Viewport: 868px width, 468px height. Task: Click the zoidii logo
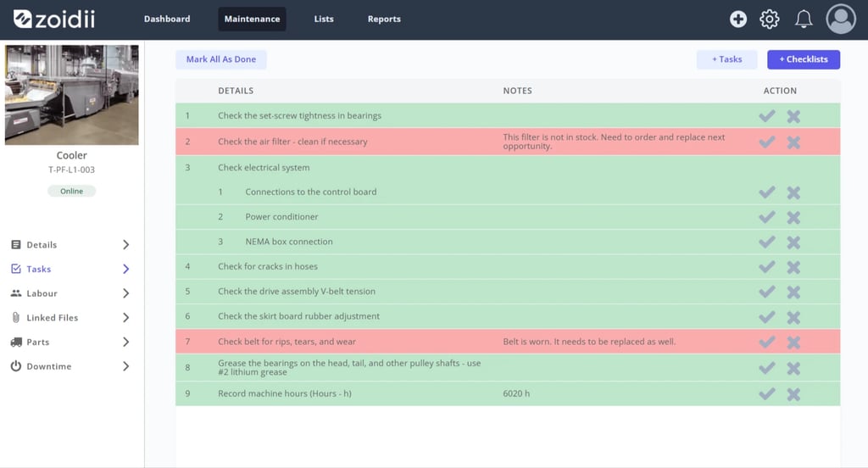[54, 19]
